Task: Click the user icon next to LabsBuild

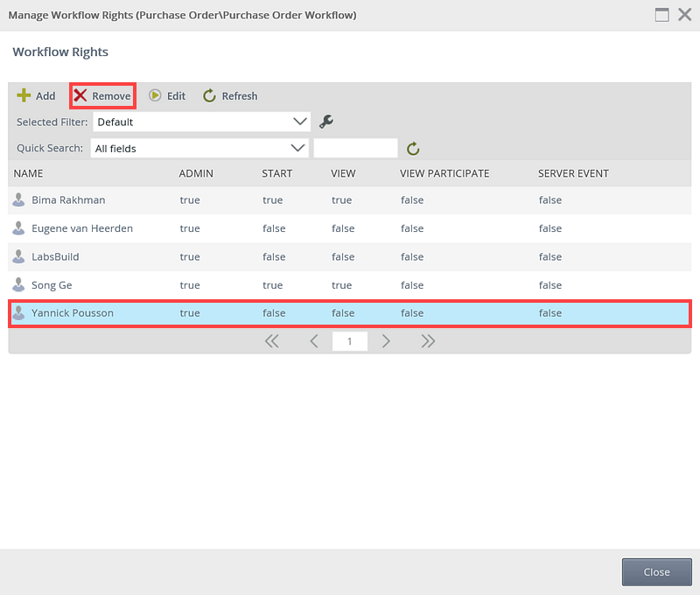Action: [x=18, y=256]
